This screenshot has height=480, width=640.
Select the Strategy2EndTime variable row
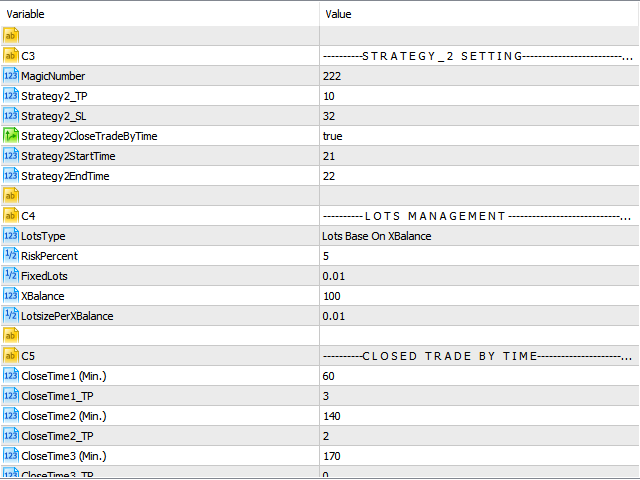(65, 176)
